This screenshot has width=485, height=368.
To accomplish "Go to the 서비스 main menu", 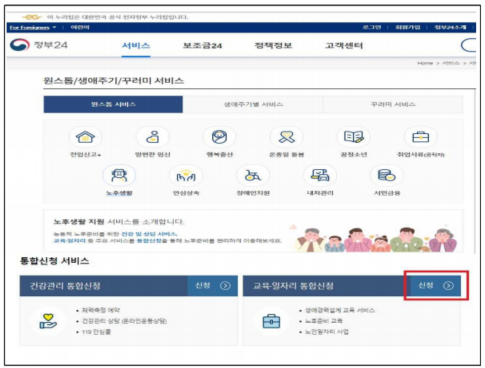I will coord(136,45).
